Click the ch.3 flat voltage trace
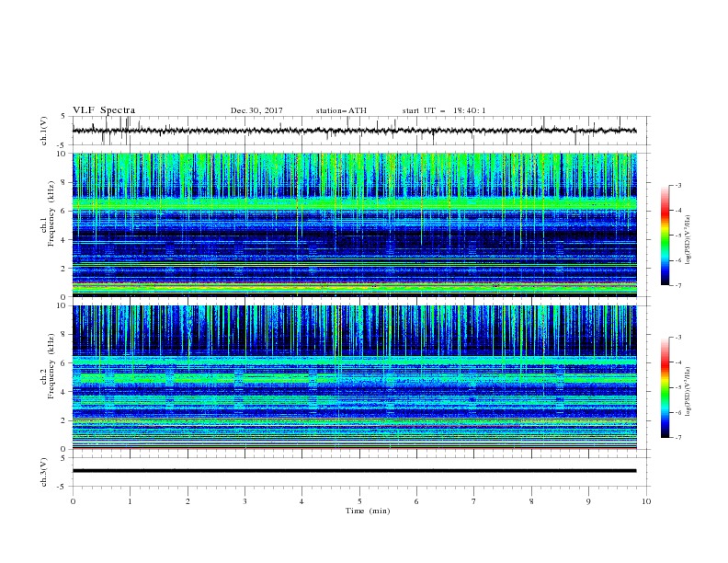Image resolution: width=728 pixels, height=563 pixels. pyautogui.click(x=355, y=471)
